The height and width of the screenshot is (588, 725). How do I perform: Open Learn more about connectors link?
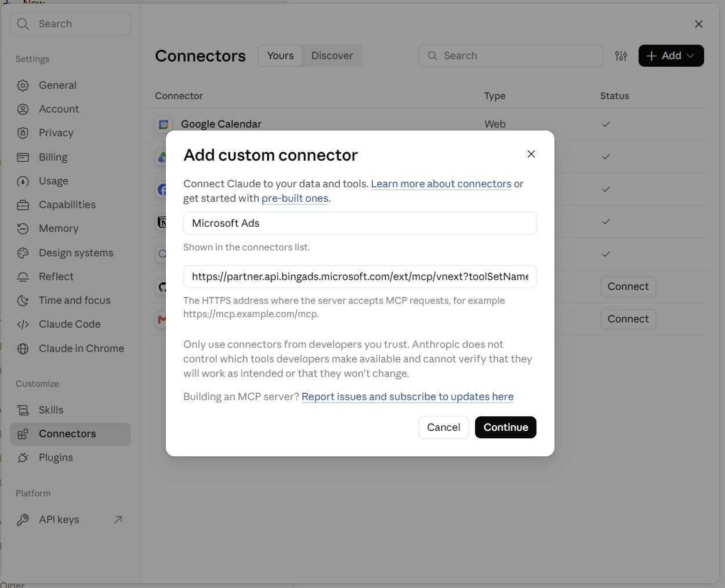[441, 184]
